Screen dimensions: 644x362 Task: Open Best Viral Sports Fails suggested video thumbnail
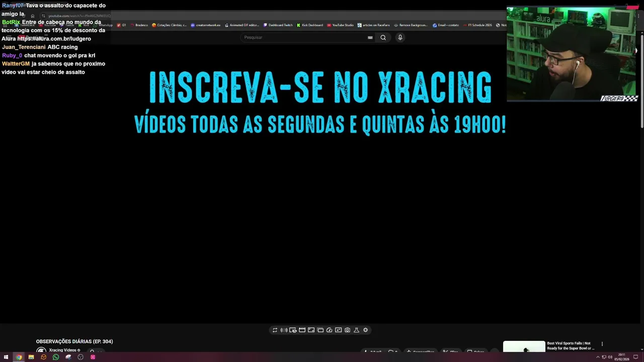point(524,347)
